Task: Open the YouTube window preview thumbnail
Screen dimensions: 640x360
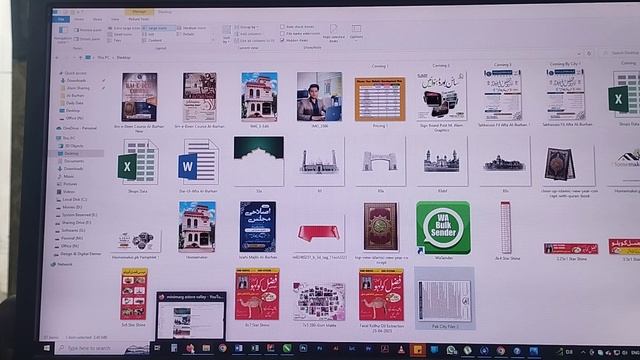Action: coord(191,315)
